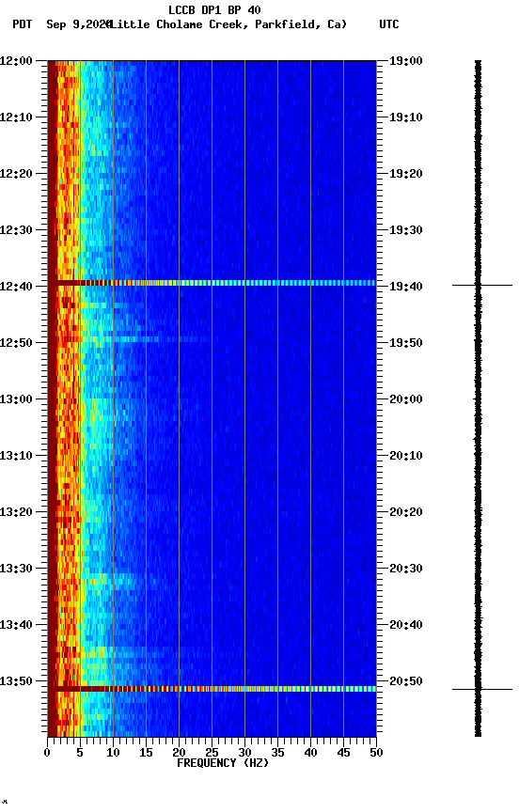This screenshot has width=519, height=812.
Task: Click the '19:00' UTC time label
Action: click(406, 61)
